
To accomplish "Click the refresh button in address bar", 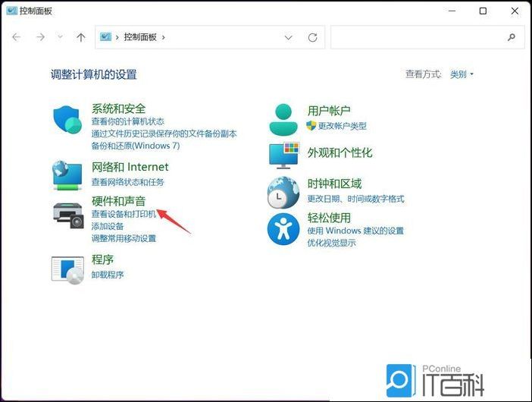I will coord(312,37).
